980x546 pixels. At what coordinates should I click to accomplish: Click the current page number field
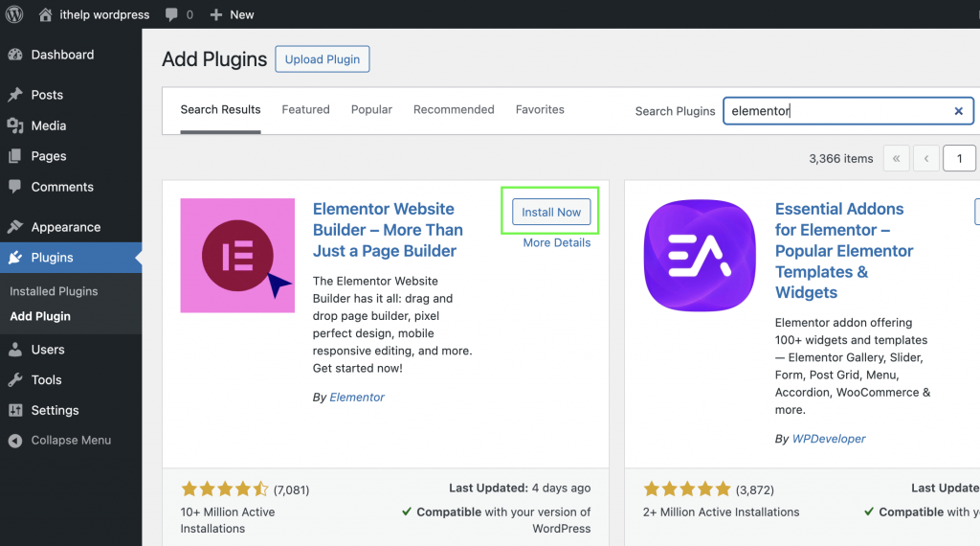959,158
